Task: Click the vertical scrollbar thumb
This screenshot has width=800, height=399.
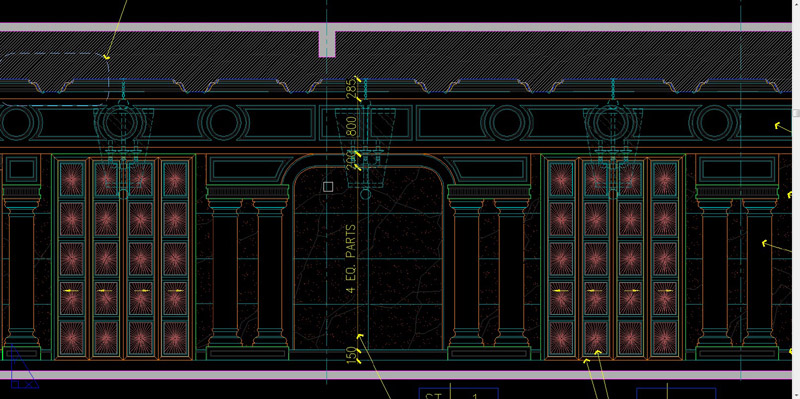Action: tap(796, 113)
